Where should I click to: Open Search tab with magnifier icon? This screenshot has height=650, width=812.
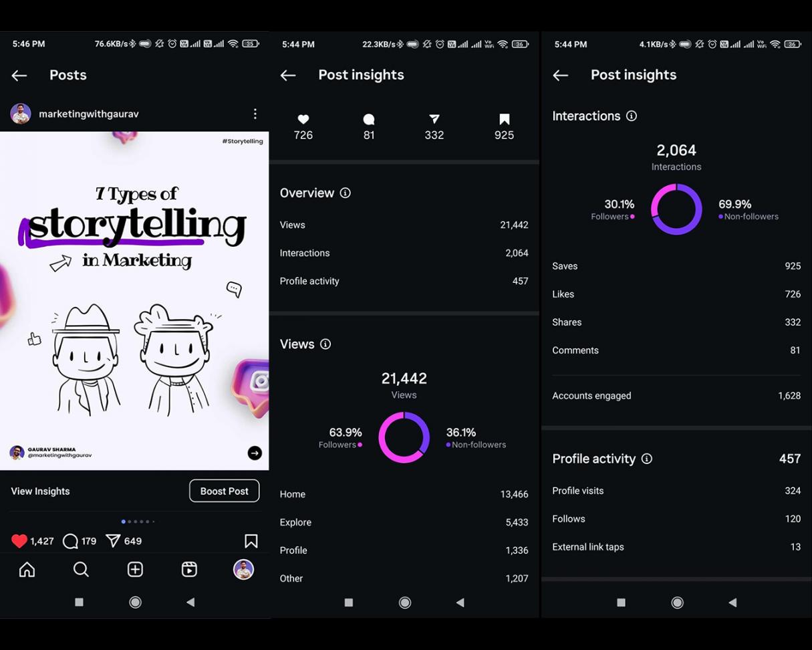point(81,569)
